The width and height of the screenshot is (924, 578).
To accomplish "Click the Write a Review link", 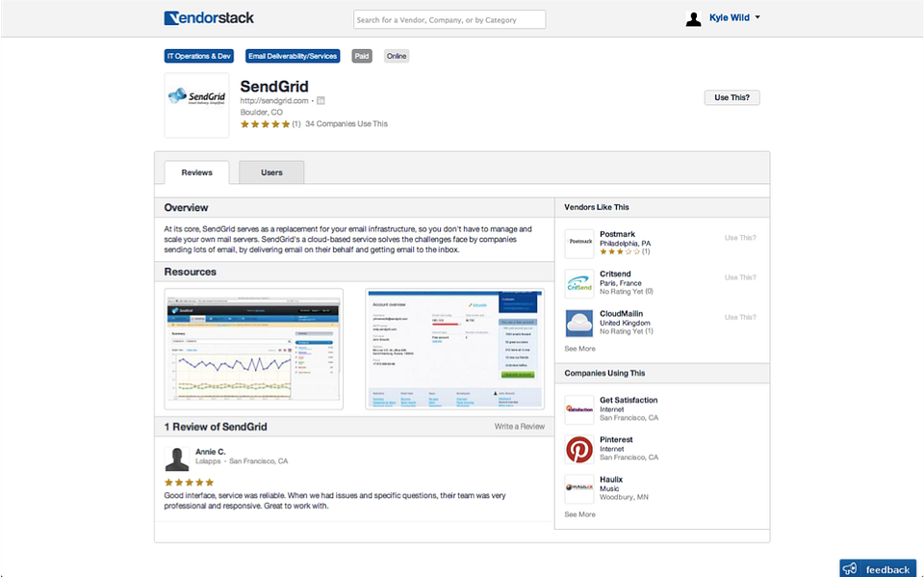I will (519, 427).
